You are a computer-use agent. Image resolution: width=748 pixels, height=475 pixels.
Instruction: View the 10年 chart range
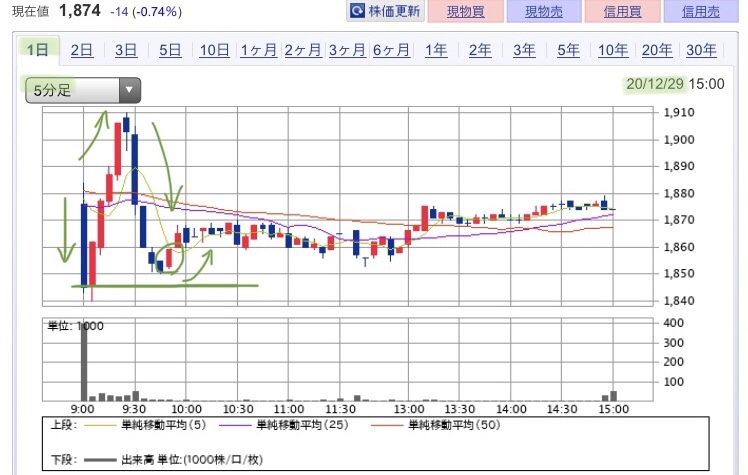pos(613,50)
